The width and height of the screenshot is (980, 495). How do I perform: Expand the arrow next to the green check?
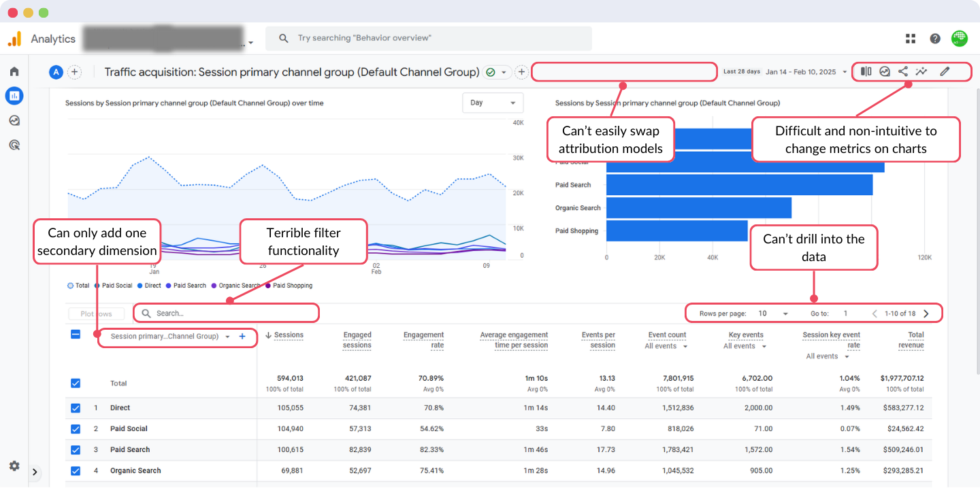[x=504, y=72]
